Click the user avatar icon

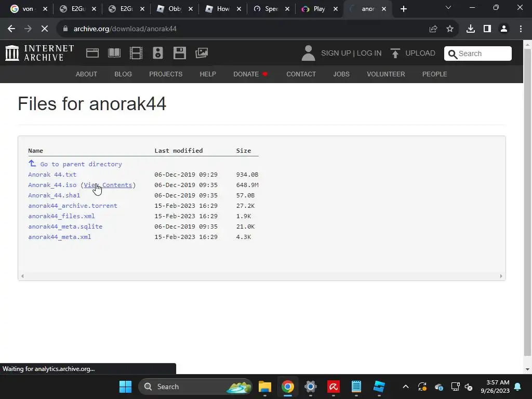308,54
